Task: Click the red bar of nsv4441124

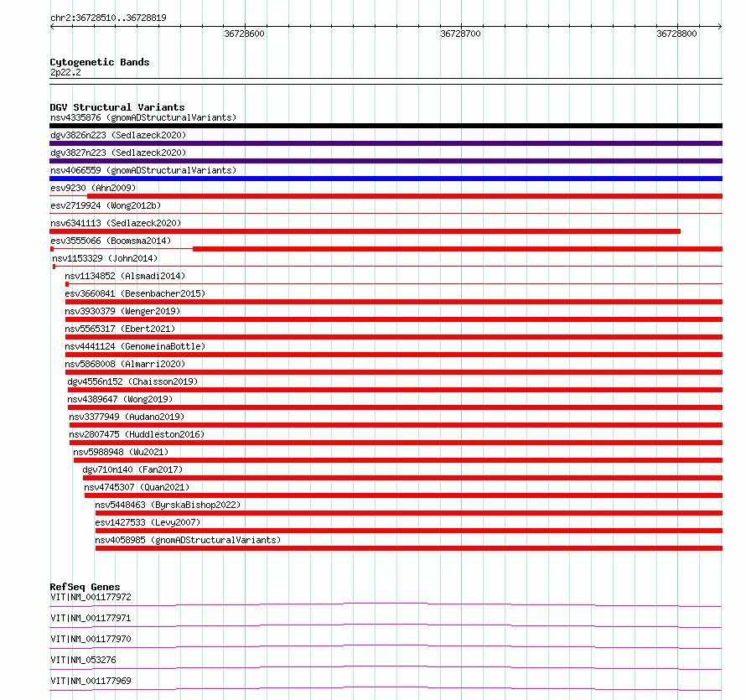Action: (x=394, y=355)
